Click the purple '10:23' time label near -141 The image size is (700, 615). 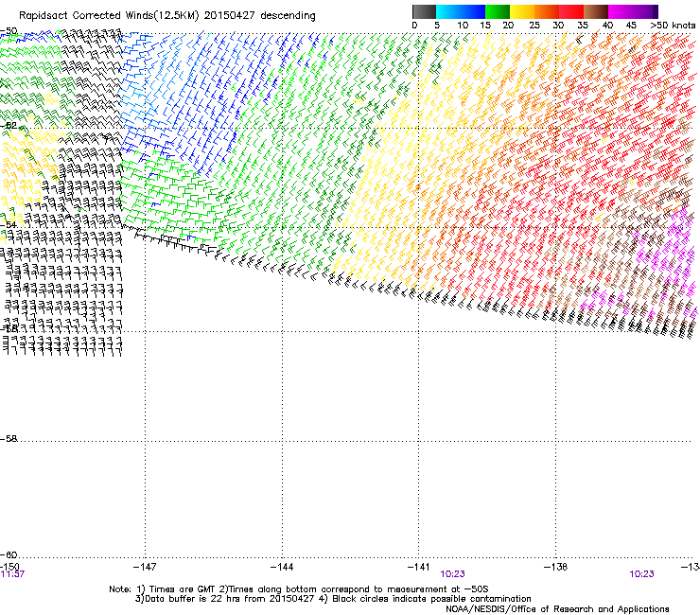(x=452, y=574)
